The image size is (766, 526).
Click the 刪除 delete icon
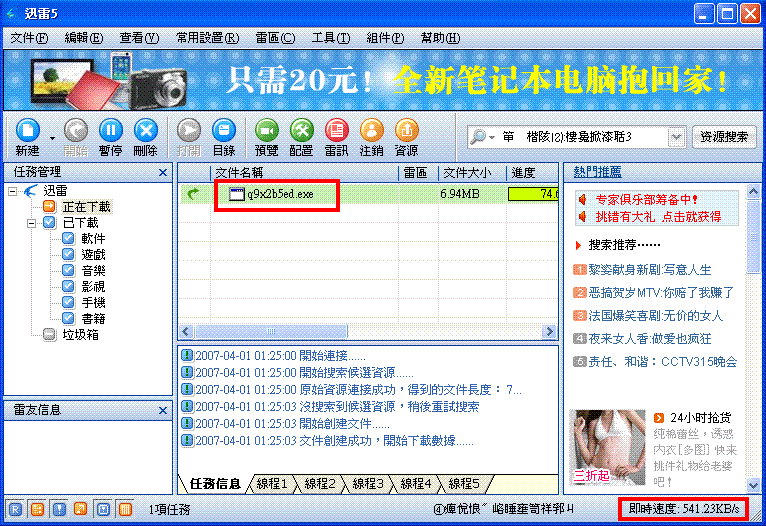(146, 130)
